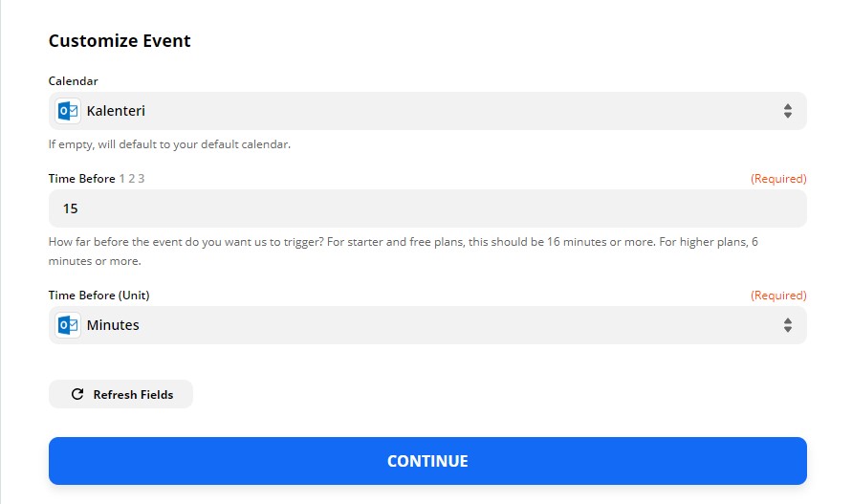Open the Kalenteri calendar dropdown
852x504 pixels.
[427, 111]
